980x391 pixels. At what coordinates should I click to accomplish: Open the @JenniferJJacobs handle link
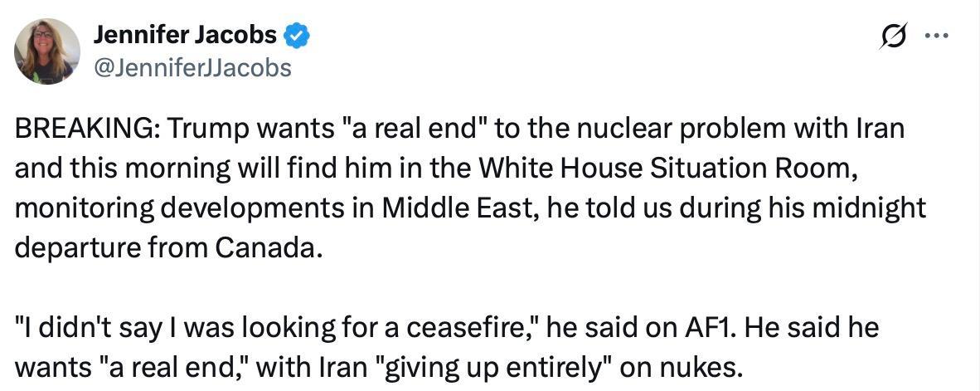192,67
